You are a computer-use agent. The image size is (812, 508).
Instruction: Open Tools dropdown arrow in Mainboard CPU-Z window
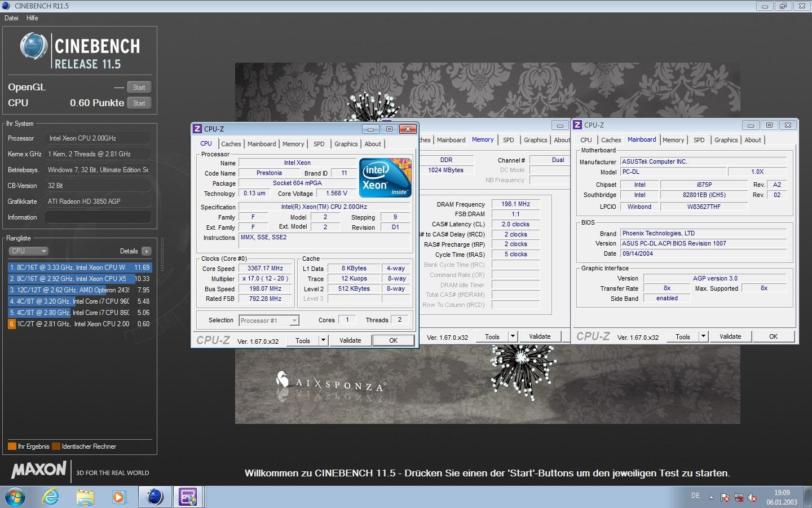tap(703, 336)
